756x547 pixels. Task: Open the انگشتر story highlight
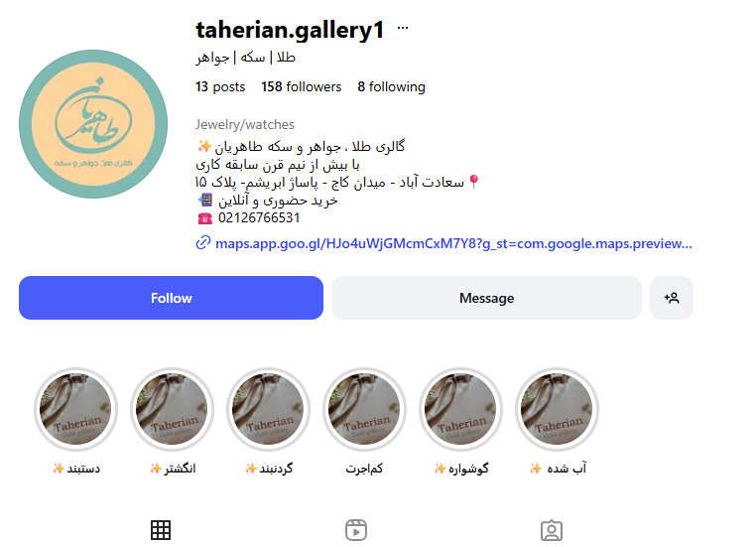tap(172, 409)
